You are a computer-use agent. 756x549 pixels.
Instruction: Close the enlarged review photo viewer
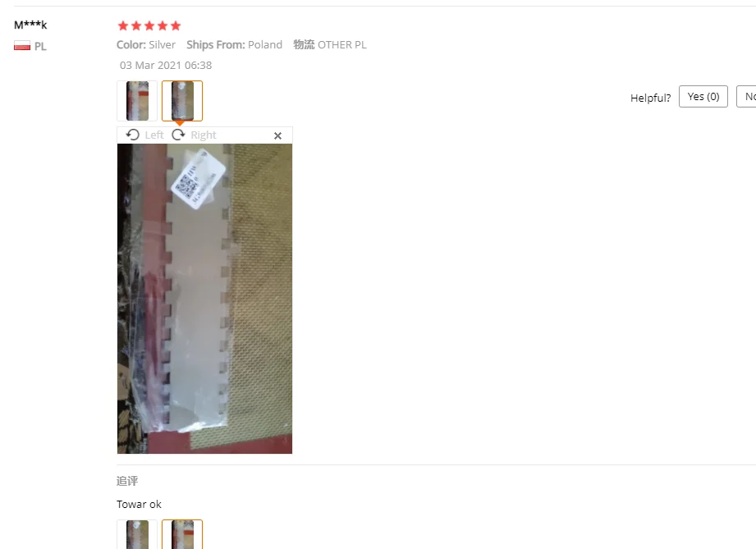[x=277, y=136]
